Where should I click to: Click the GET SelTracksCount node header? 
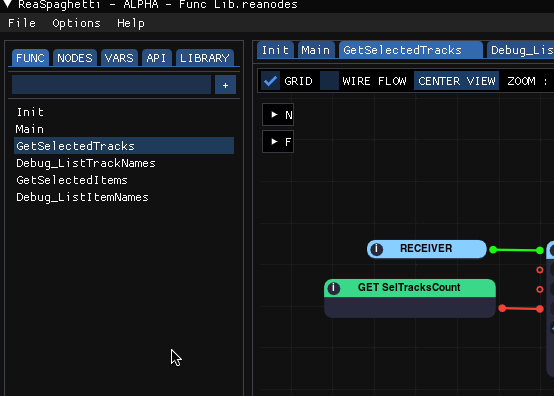(x=410, y=288)
